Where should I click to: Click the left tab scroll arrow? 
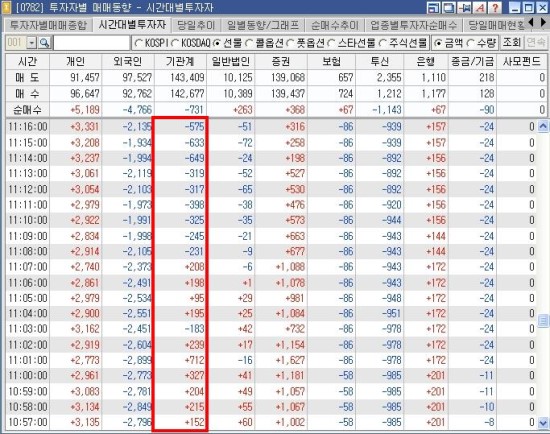point(531,23)
